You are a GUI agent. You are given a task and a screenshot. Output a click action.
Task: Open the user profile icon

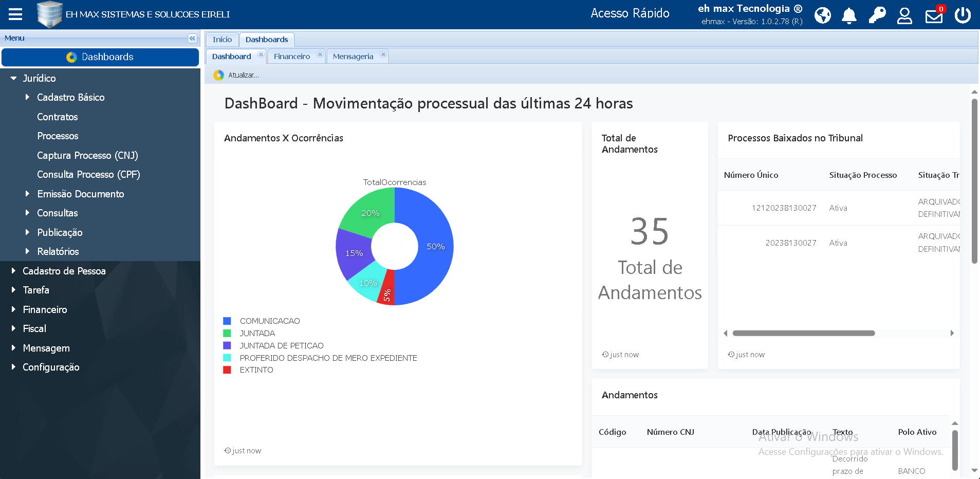pos(904,15)
